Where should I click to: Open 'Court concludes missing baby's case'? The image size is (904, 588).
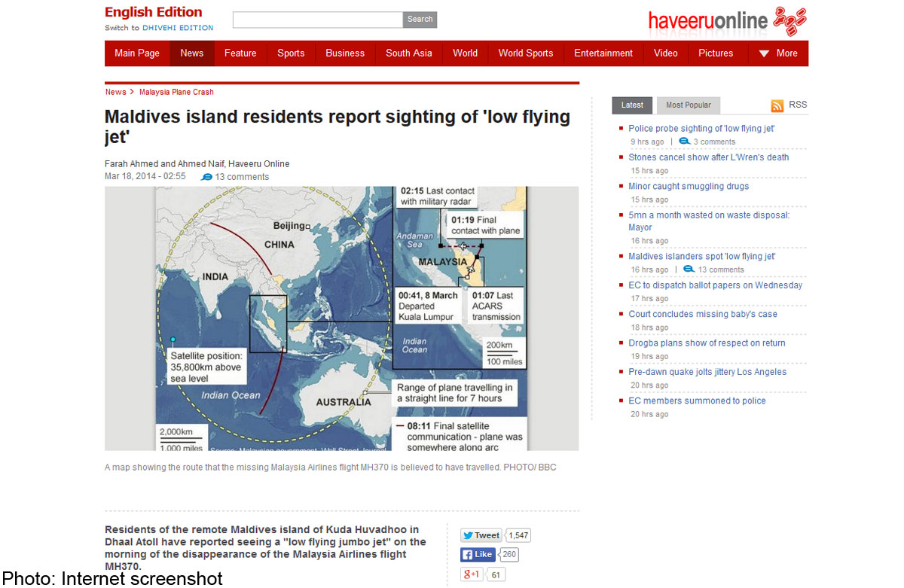pyautogui.click(x=703, y=315)
